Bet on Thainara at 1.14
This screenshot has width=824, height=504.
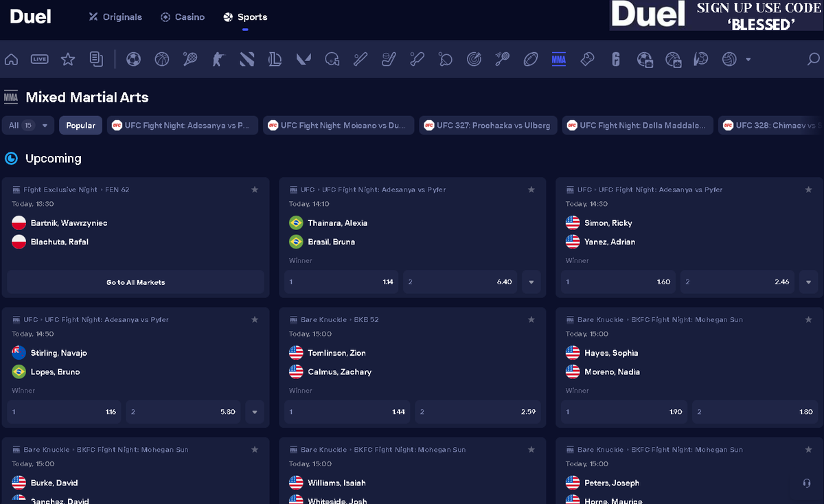coord(342,282)
